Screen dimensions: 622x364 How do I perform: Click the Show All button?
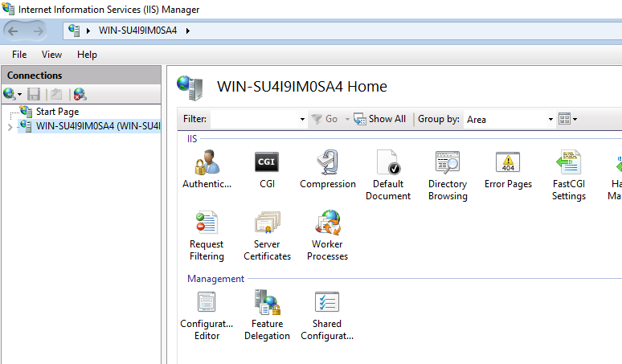[380, 119]
